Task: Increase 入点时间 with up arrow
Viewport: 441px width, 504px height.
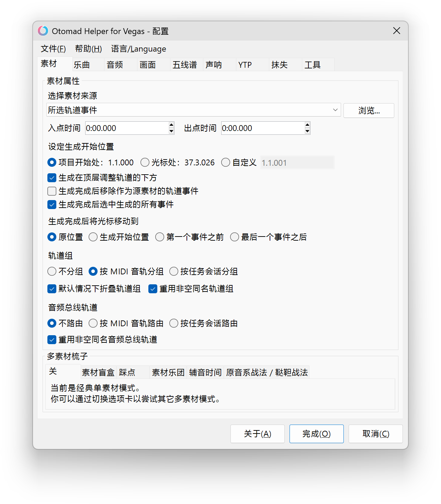Action: click(171, 125)
